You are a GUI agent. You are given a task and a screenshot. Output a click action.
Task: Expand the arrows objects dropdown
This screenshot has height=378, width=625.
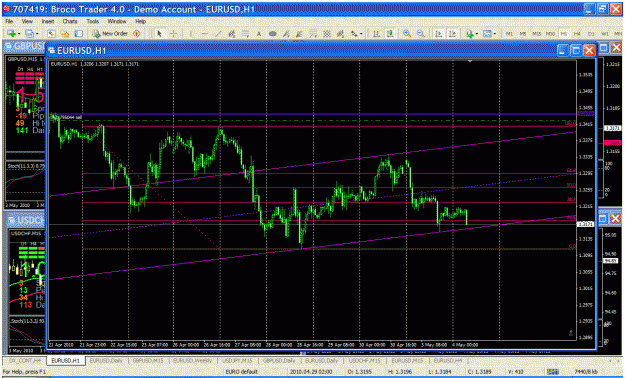(x=361, y=34)
